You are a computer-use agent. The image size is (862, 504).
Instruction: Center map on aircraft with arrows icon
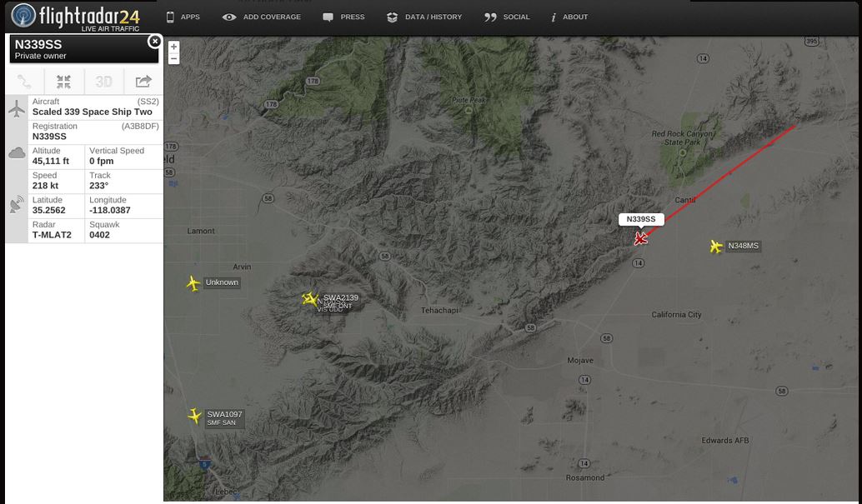pos(63,82)
